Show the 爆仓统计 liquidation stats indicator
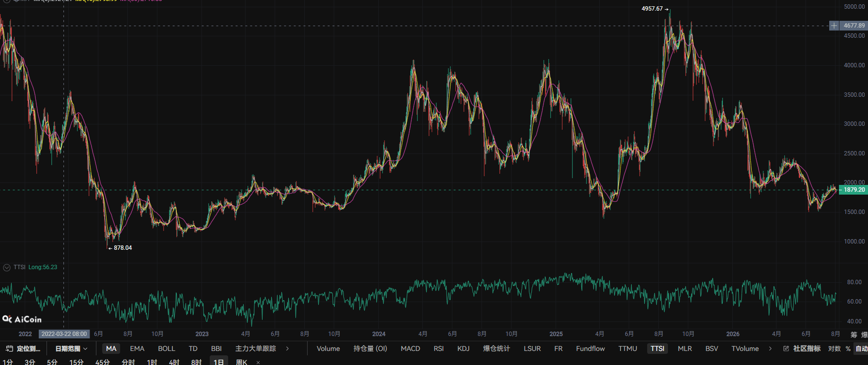868x365 pixels. pos(496,349)
